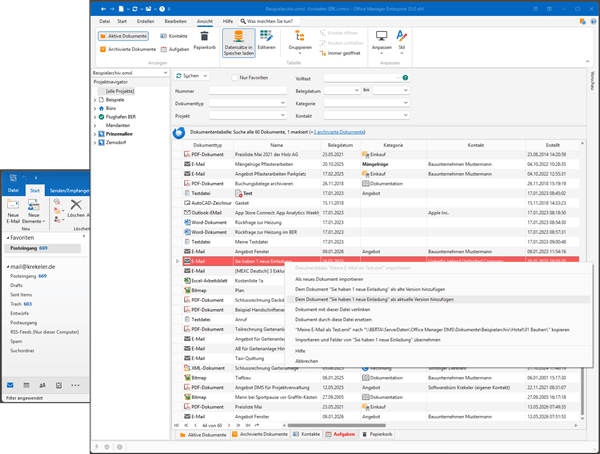Click Immer geöffnet option
600x454 pixels.
click(x=340, y=53)
